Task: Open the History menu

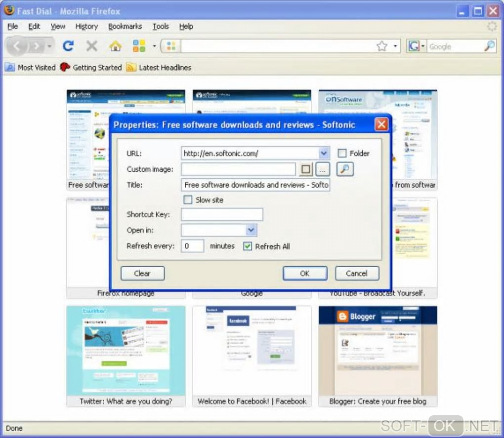Action: pyautogui.click(x=86, y=26)
